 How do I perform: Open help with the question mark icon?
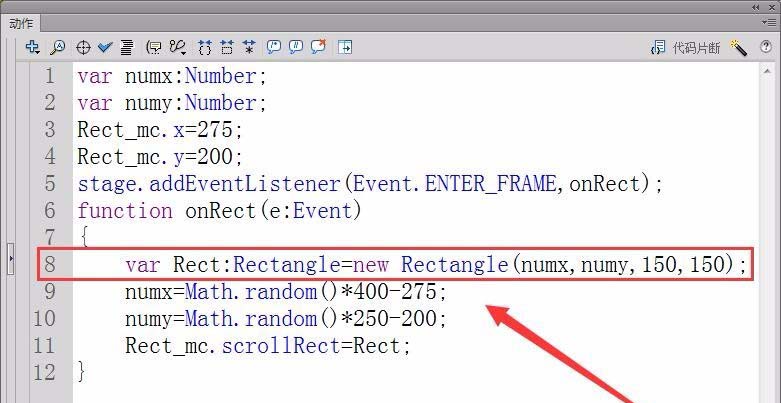coord(766,47)
